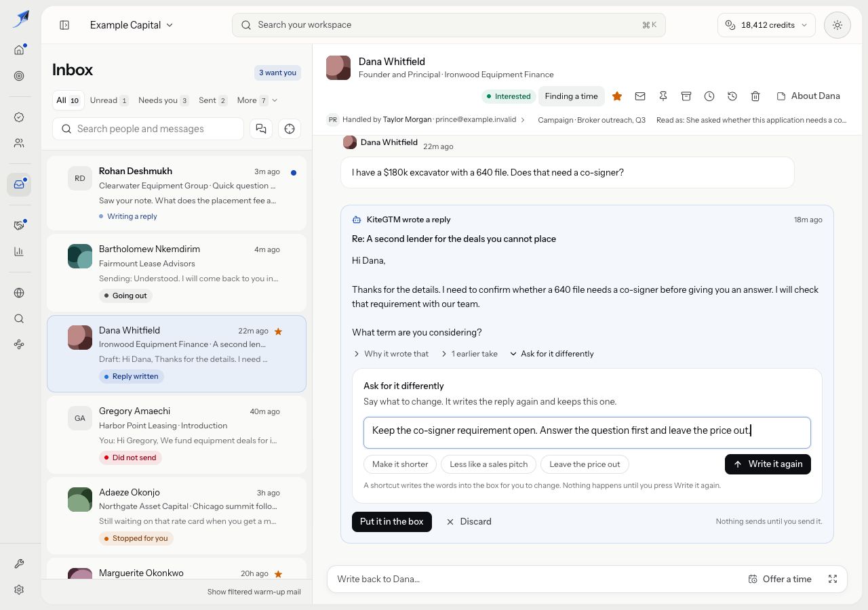Click the conversations icon beside the inbox search

[x=261, y=129]
